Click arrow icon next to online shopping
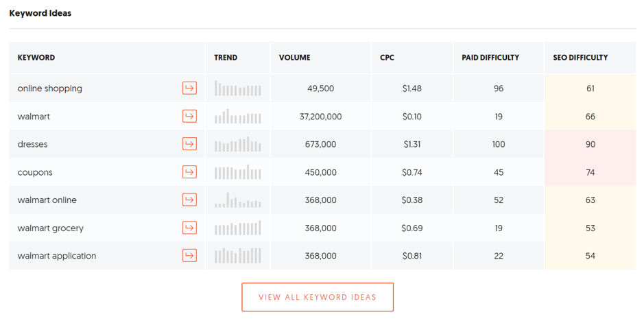644x321 pixels. click(x=189, y=88)
